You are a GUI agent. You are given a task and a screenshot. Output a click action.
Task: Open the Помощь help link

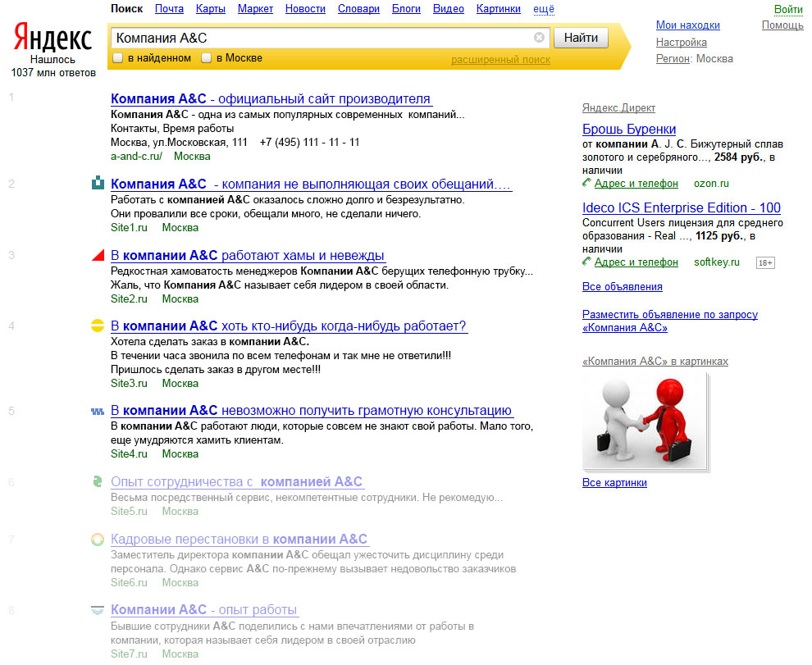pyautogui.click(x=782, y=25)
